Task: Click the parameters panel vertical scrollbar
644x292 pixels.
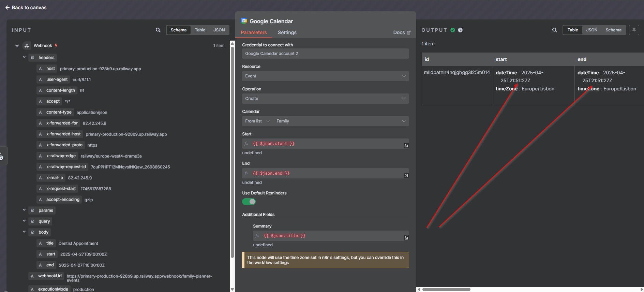Action: [232, 152]
